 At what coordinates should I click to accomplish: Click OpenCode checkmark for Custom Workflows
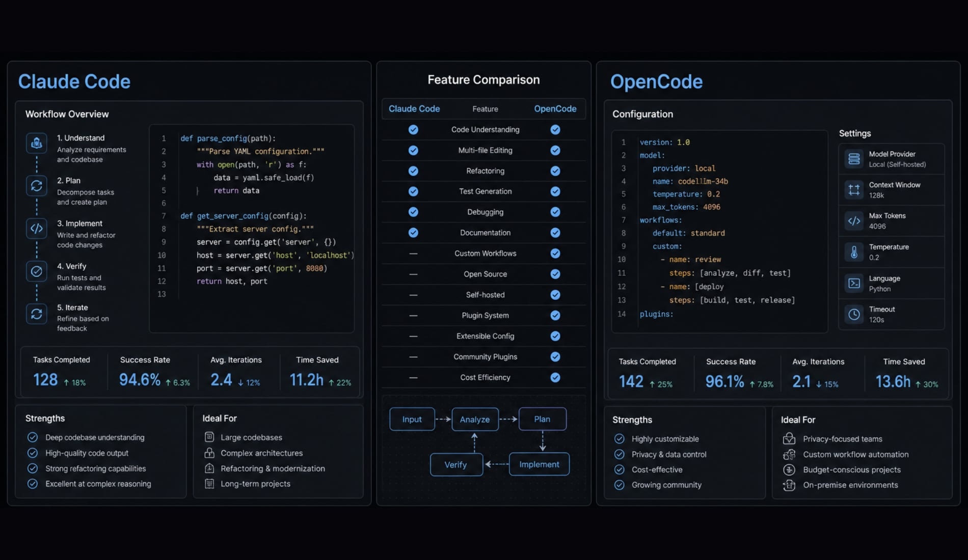(x=555, y=253)
